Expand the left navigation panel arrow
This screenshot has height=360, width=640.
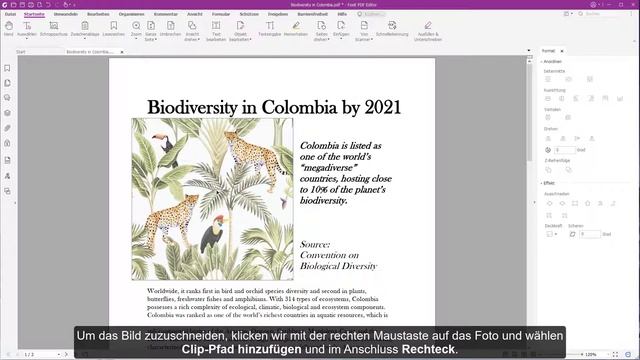15,202
